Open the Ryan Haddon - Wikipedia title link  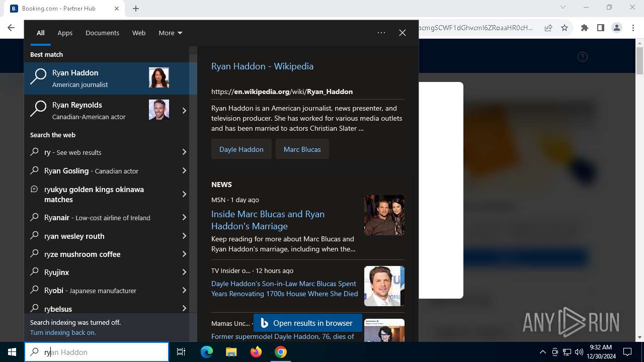[x=262, y=66]
